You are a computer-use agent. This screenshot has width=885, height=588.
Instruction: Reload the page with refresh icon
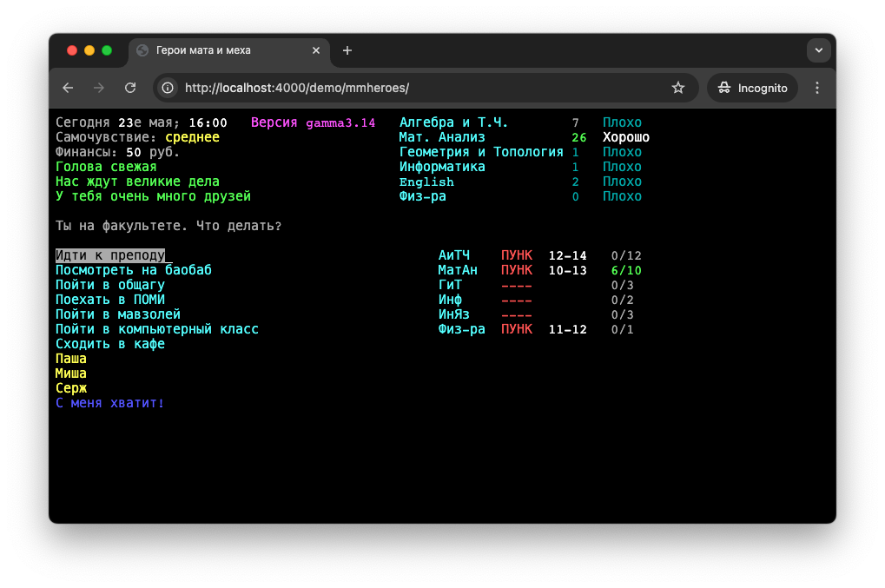(130, 88)
